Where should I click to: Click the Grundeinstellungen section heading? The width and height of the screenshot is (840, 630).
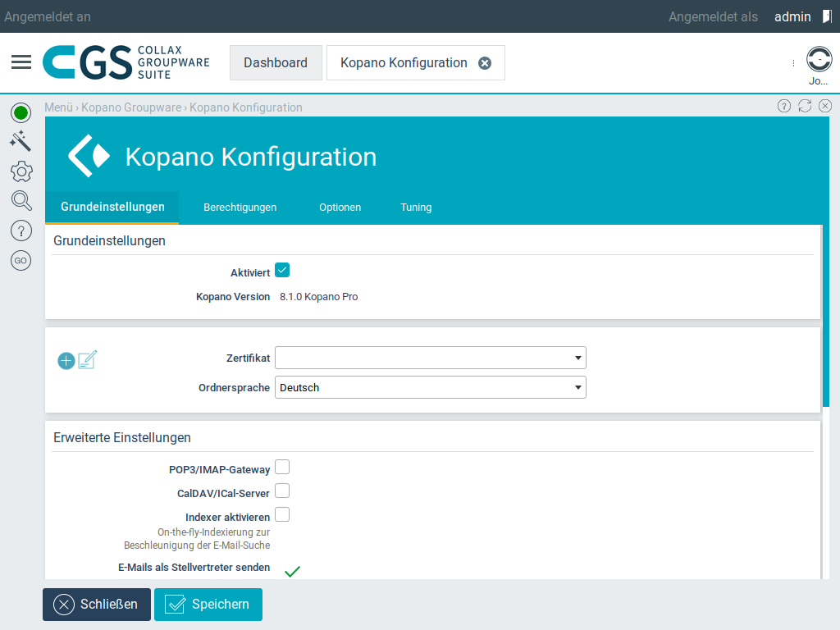tap(109, 240)
